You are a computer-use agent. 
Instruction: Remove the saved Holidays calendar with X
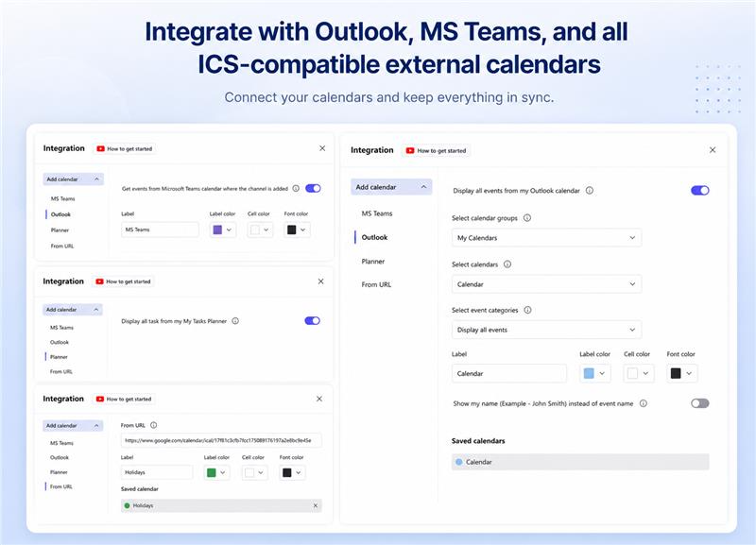[316, 505]
